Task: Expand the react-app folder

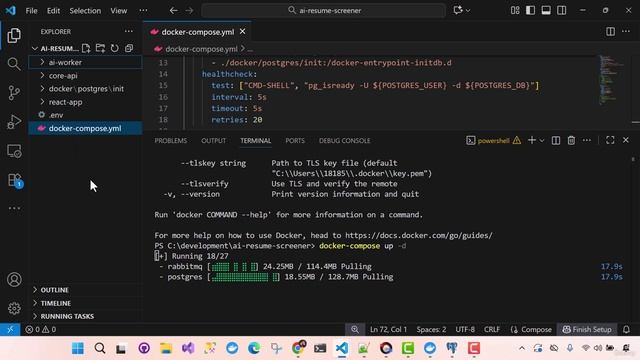Action: 85,102
